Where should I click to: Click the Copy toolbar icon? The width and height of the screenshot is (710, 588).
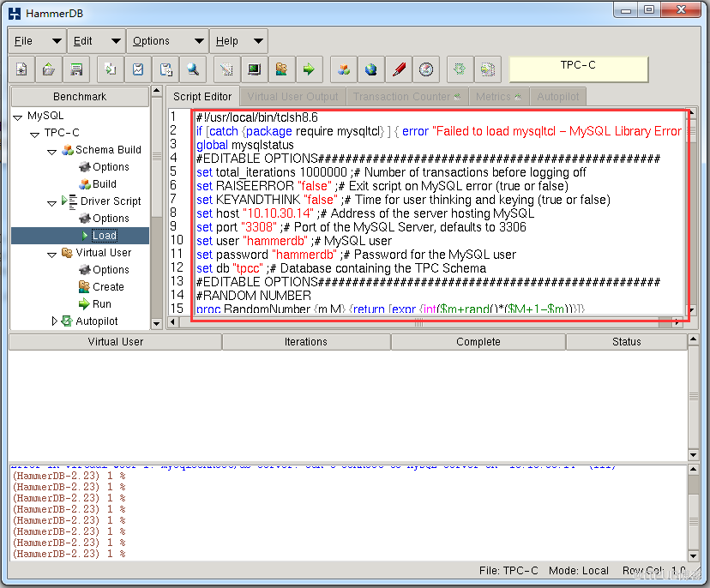pyautogui.click(x=110, y=69)
